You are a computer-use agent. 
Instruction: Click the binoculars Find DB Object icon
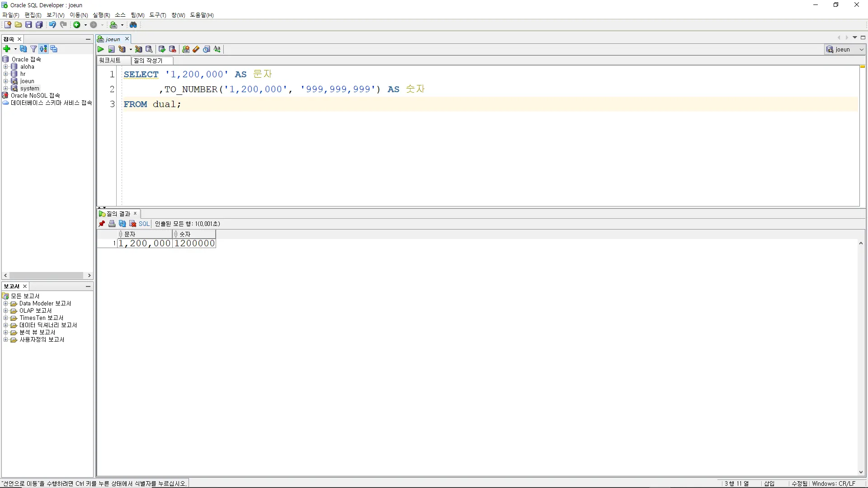tap(133, 25)
